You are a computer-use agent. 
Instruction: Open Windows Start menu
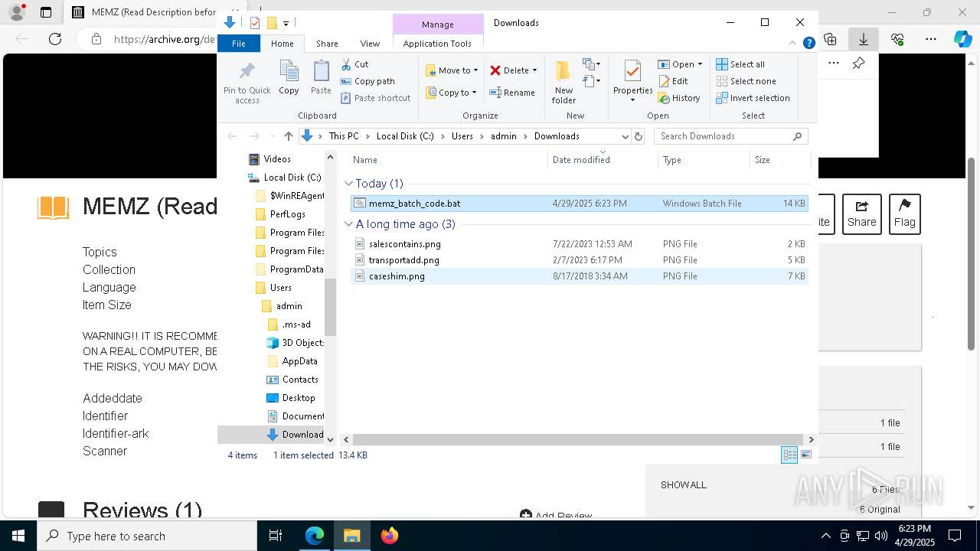[x=18, y=536]
